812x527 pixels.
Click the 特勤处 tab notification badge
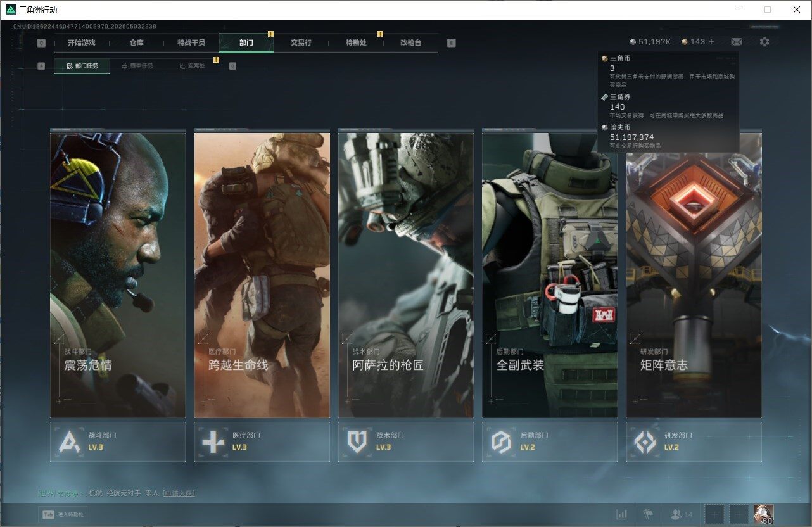click(380, 34)
